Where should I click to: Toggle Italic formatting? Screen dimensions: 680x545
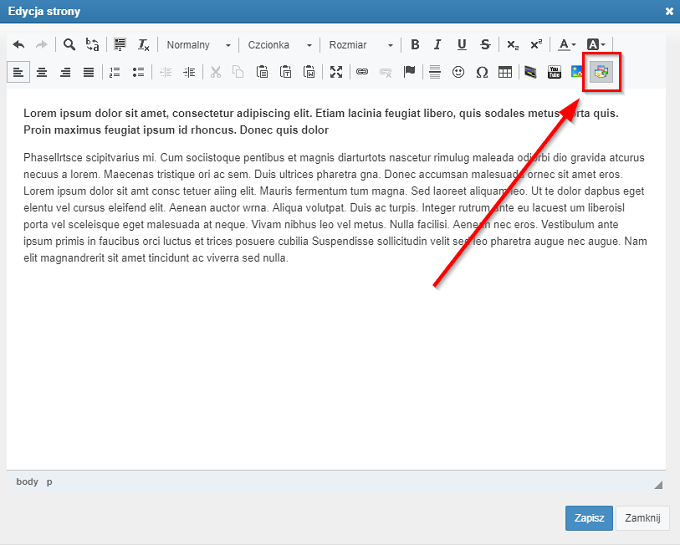(x=438, y=45)
